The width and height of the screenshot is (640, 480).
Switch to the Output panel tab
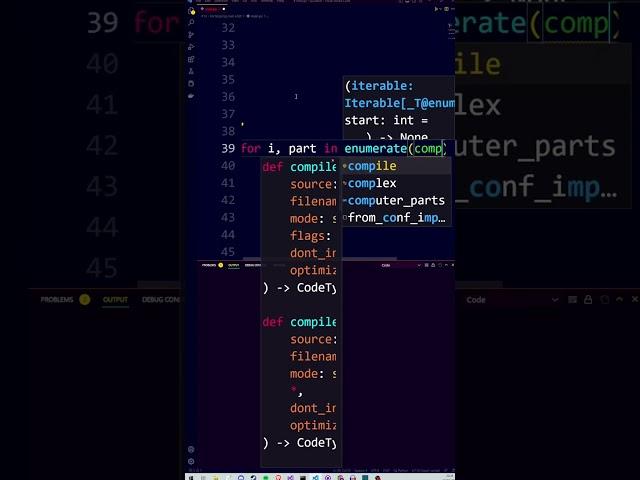[x=233, y=265]
